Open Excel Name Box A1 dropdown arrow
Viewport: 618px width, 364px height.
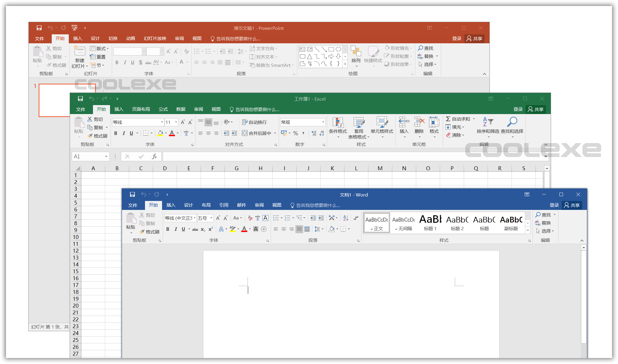106,156
